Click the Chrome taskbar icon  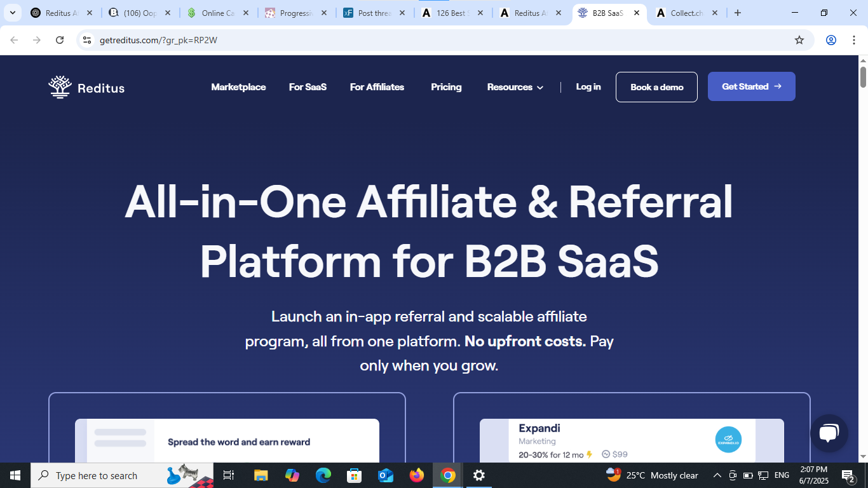click(x=448, y=475)
